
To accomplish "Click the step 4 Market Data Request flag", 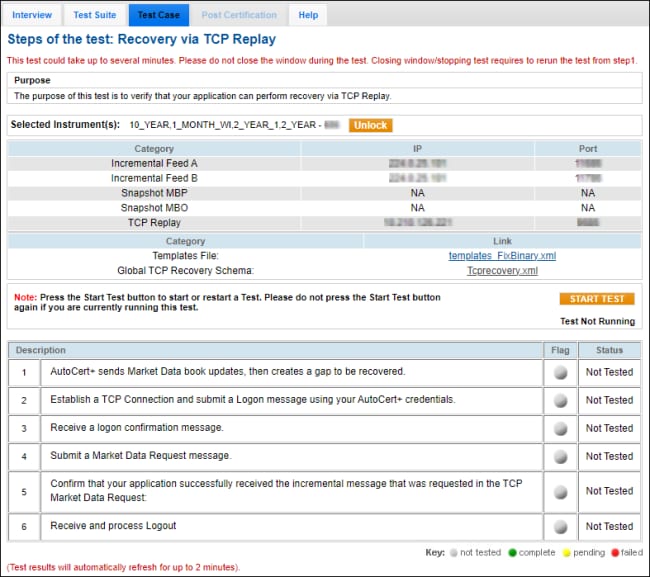I will click(x=559, y=457).
